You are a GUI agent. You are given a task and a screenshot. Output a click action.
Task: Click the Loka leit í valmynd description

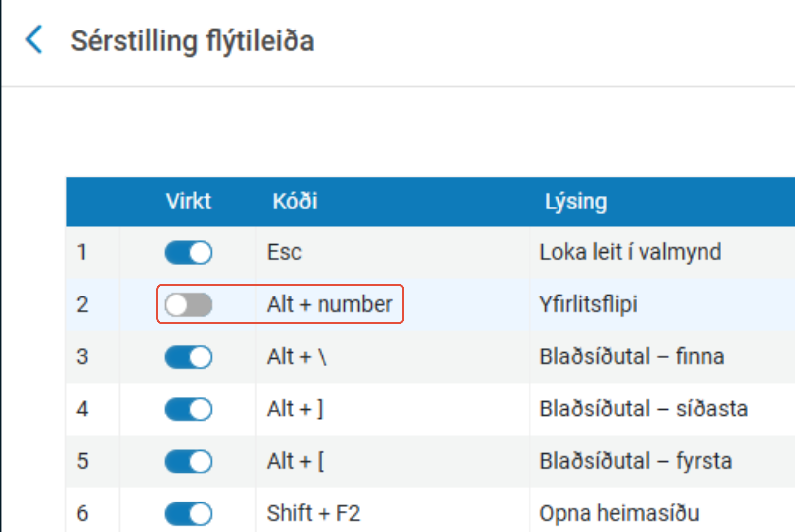pos(630,252)
